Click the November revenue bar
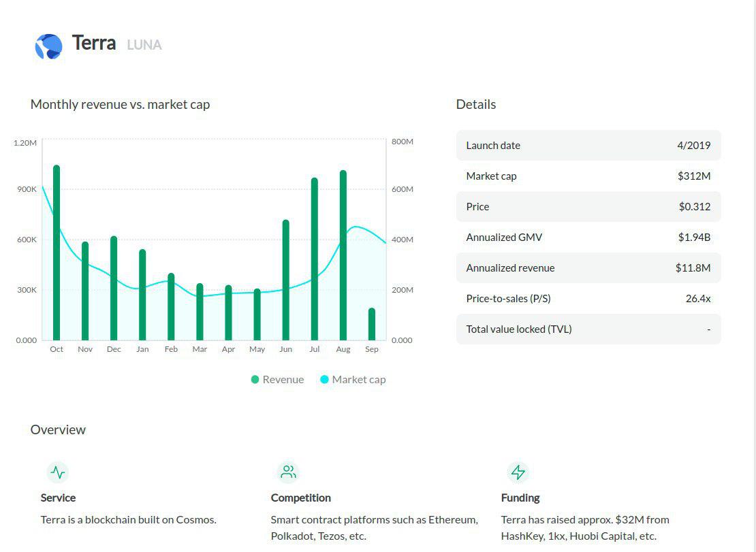Viewport: 756px width, 552px height. [85, 291]
